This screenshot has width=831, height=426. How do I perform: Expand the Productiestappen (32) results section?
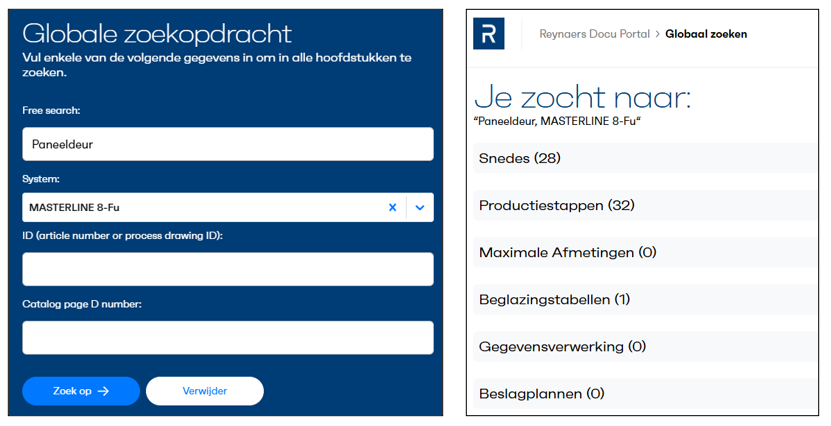pos(645,205)
